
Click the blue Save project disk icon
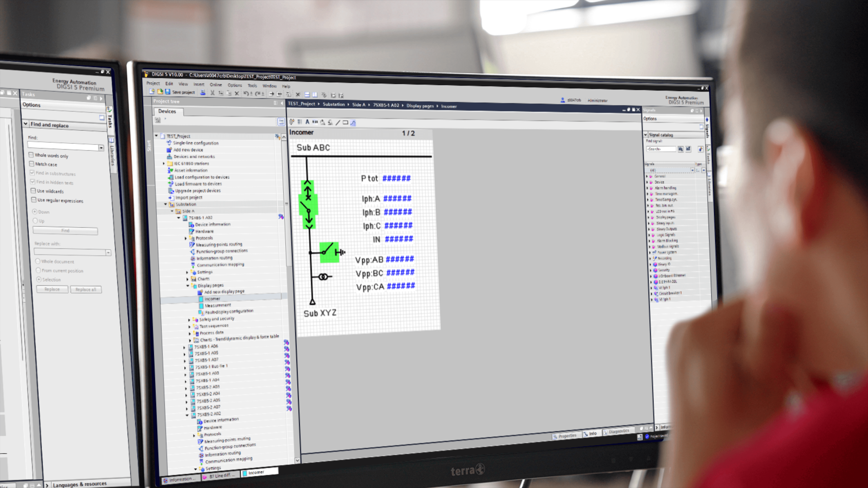coord(167,92)
